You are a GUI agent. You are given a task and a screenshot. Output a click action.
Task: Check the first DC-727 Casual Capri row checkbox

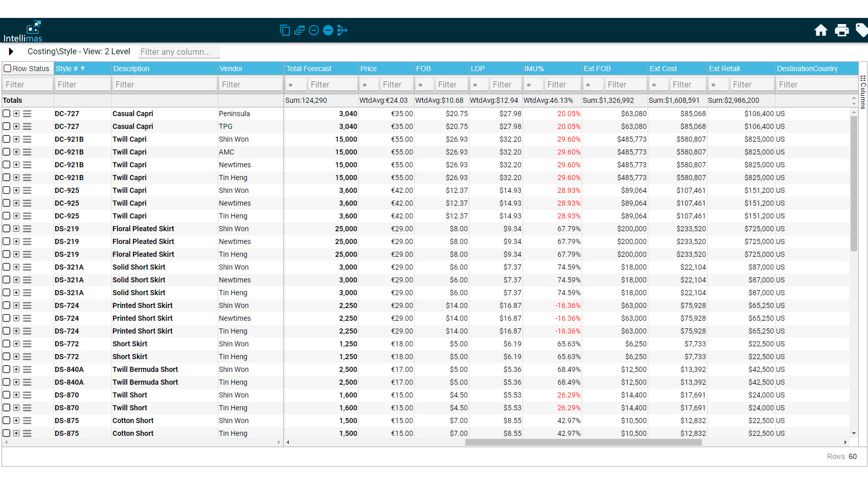pos(7,114)
